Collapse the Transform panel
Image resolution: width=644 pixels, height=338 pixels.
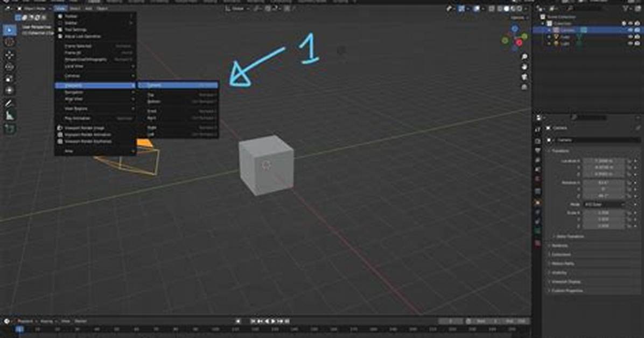click(x=560, y=151)
